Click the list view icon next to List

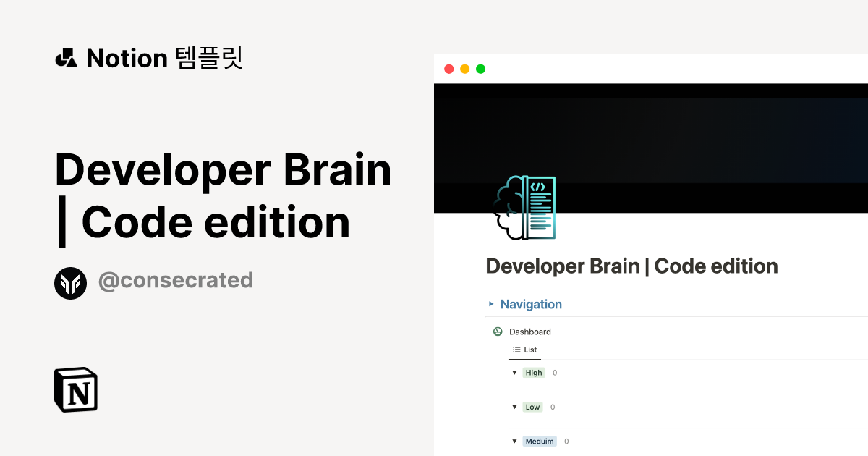515,350
